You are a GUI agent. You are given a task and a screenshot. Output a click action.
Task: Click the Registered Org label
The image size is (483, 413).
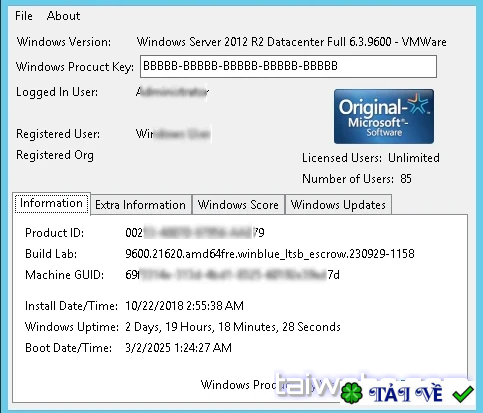click(x=55, y=155)
